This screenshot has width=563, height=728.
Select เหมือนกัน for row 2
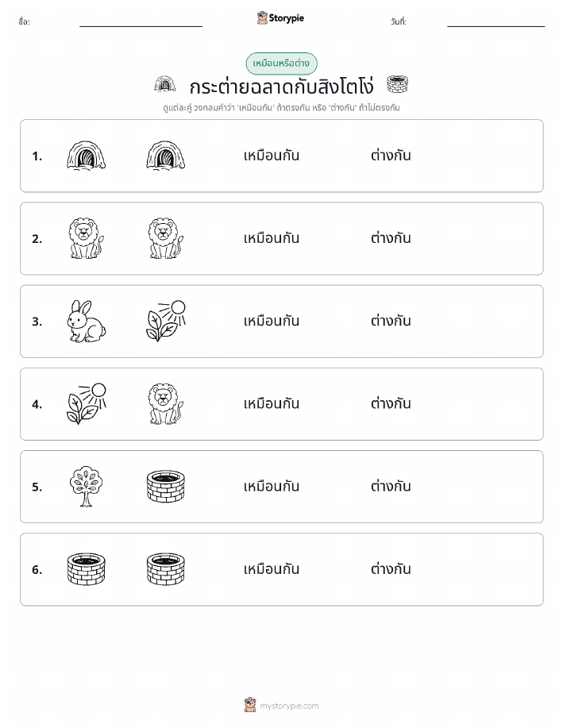click(x=272, y=238)
